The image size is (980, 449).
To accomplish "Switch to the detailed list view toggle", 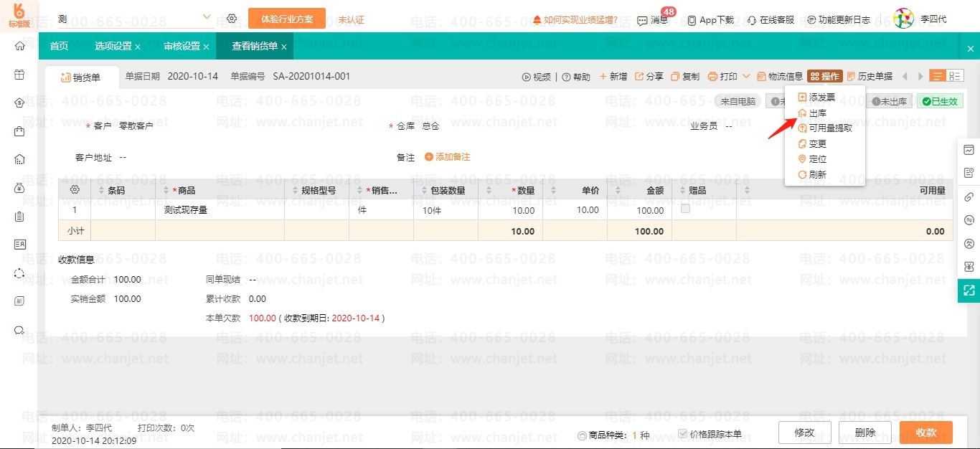I will pyautogui.click(x=956, y=76).
